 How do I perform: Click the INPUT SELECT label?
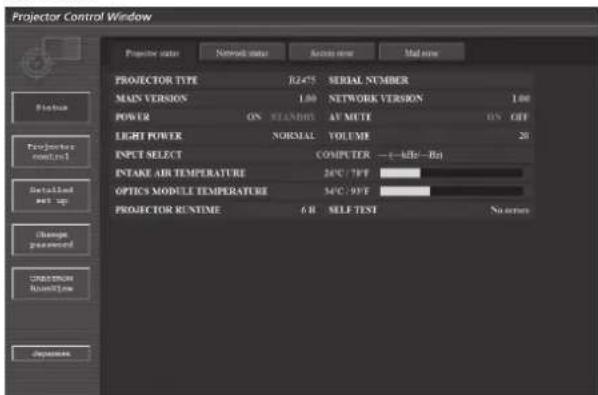coord(148,154)
